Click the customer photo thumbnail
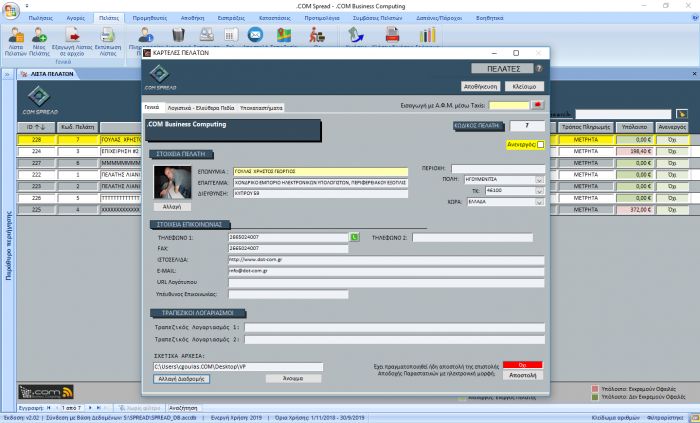 172,182
